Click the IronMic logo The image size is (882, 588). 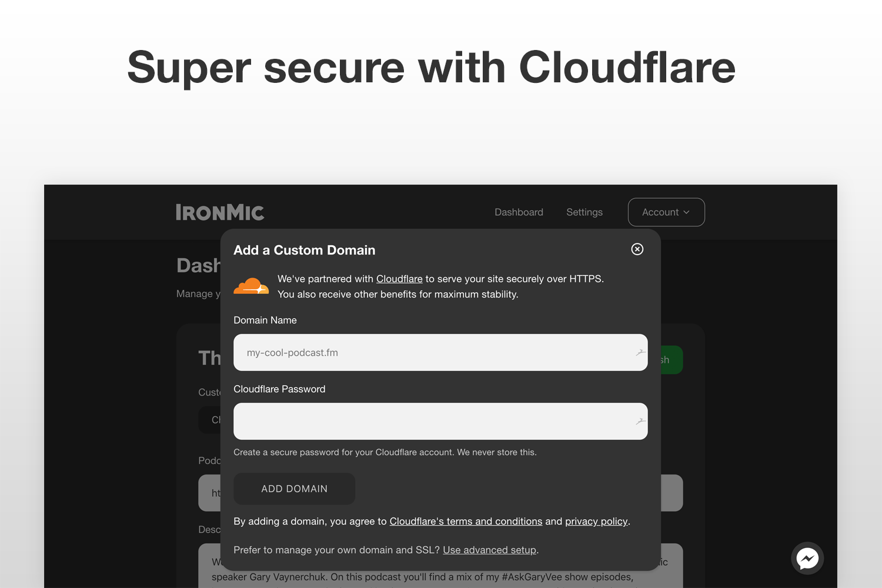pos(220,212)
